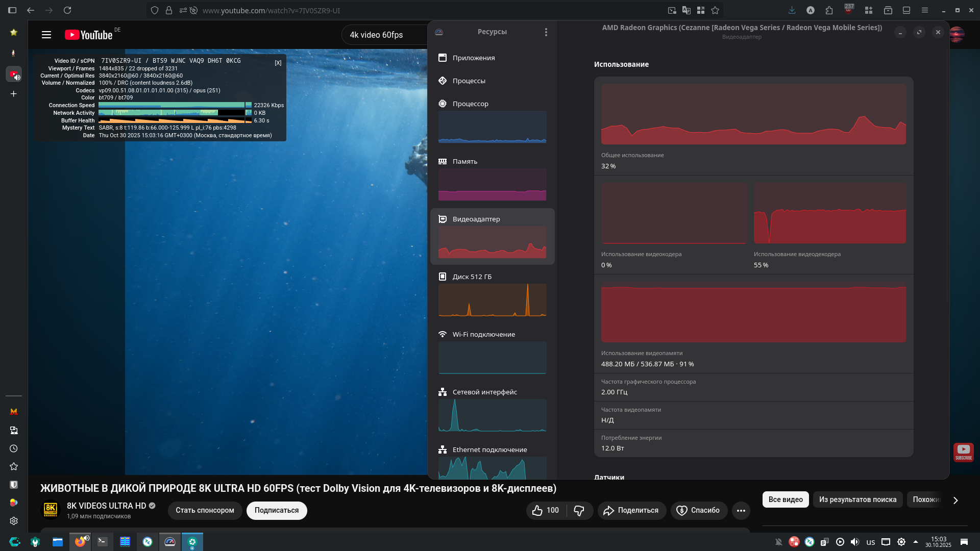The height and width of the screenshot is (551, 980).
Task: Open the volume icon in the system tray
Action: coord(855,542)
